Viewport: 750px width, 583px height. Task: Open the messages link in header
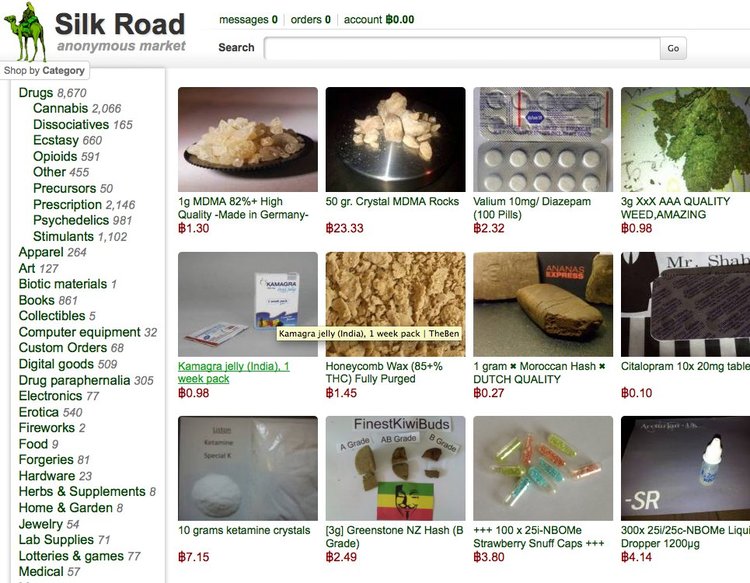[x=248, y=20]
